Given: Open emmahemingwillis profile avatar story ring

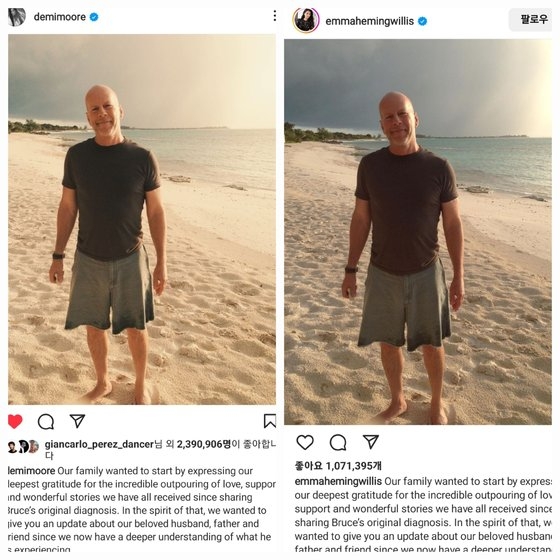Looking at the screenshot, I should click(306, 20).
